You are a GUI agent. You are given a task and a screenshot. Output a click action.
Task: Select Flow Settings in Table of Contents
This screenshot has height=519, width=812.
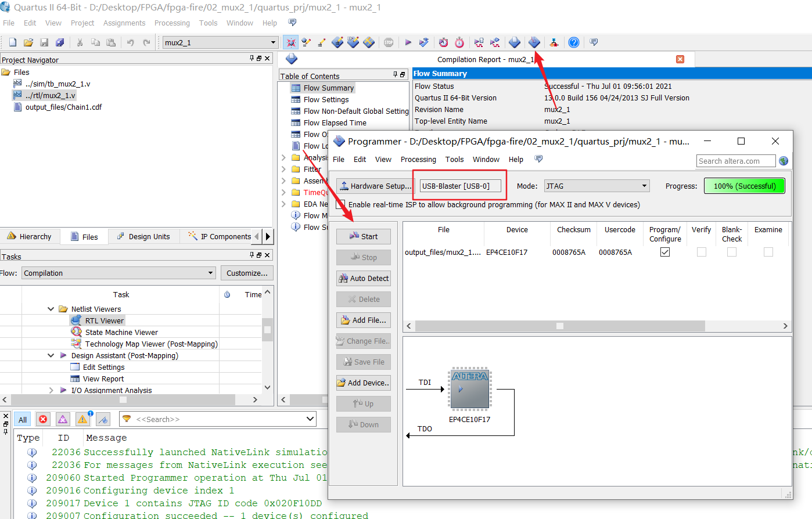(326, 99)
